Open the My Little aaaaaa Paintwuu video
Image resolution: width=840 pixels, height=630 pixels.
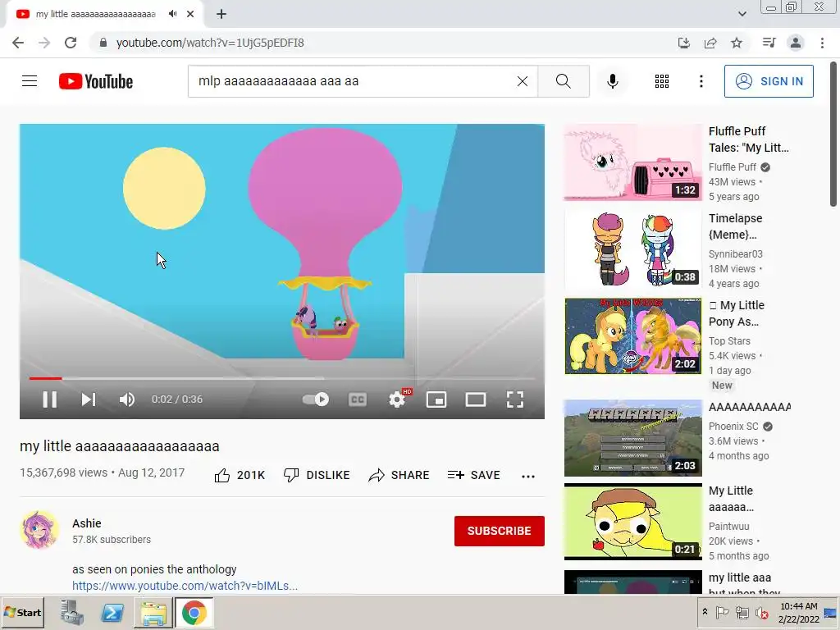pos(632,522)
